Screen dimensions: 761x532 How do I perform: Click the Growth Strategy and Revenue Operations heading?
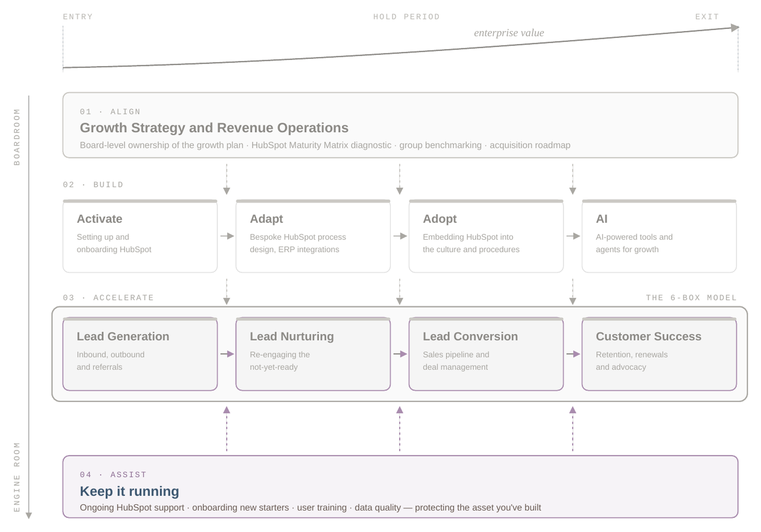tap(214, 128)
